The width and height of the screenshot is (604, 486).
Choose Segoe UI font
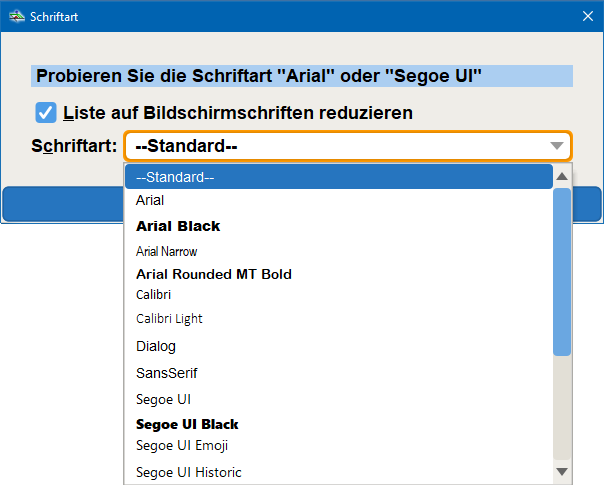338,399
